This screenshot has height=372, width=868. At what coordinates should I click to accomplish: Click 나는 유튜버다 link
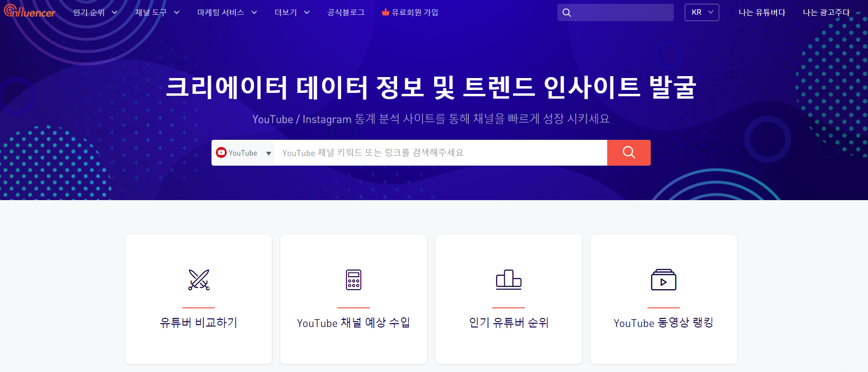(x=762, y=12)
